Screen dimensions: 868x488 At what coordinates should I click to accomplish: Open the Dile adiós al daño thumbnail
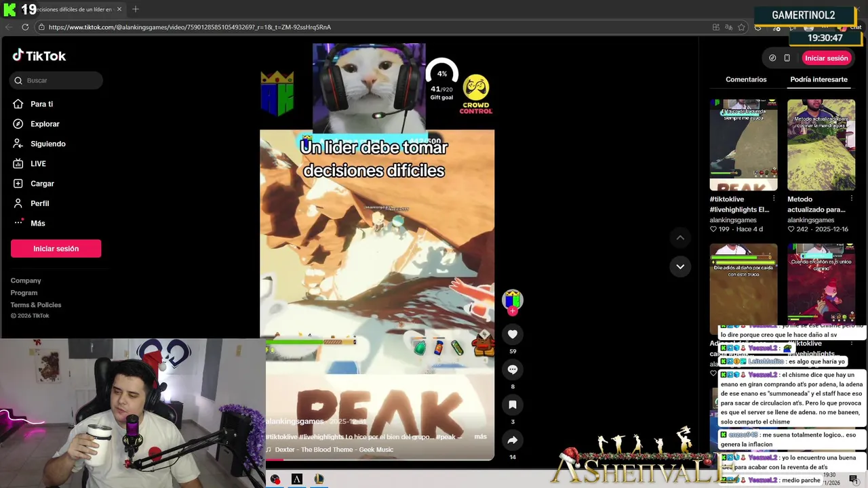coord(743,285)
